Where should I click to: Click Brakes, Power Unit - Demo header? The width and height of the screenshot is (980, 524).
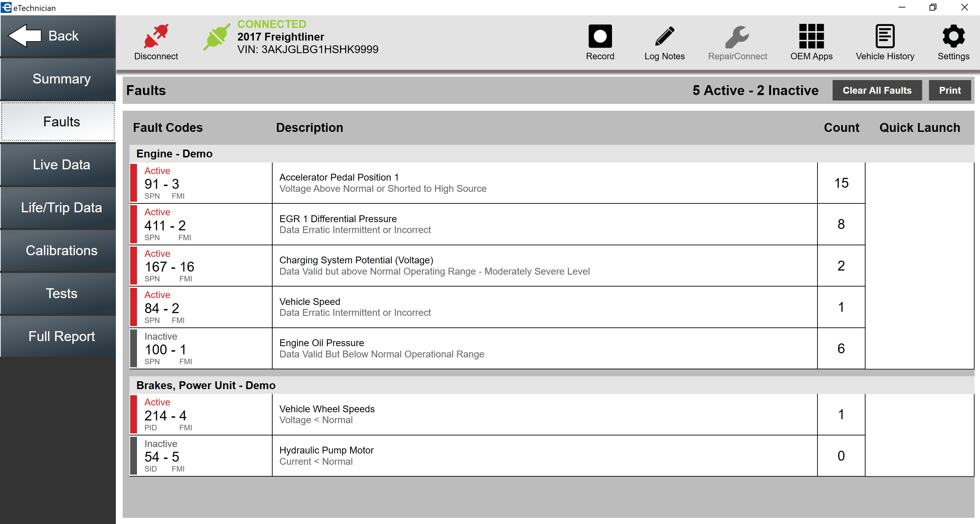(x=552, y=385)
